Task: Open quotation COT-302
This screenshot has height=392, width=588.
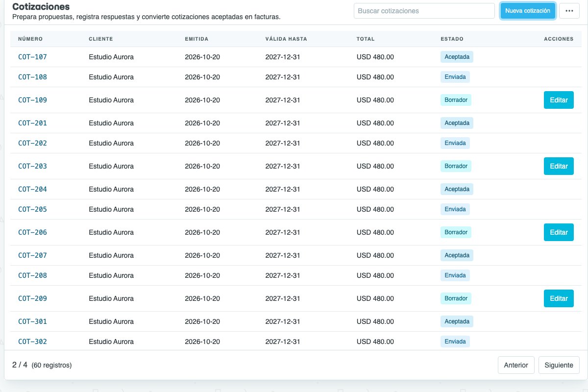Action: point(32,342)
